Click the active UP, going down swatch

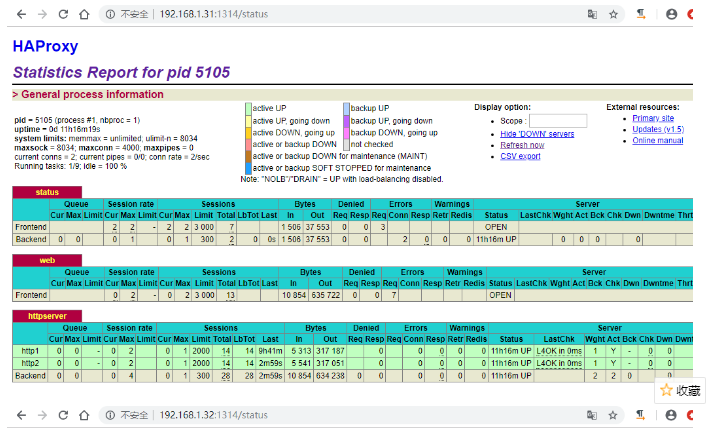[248, 121]
